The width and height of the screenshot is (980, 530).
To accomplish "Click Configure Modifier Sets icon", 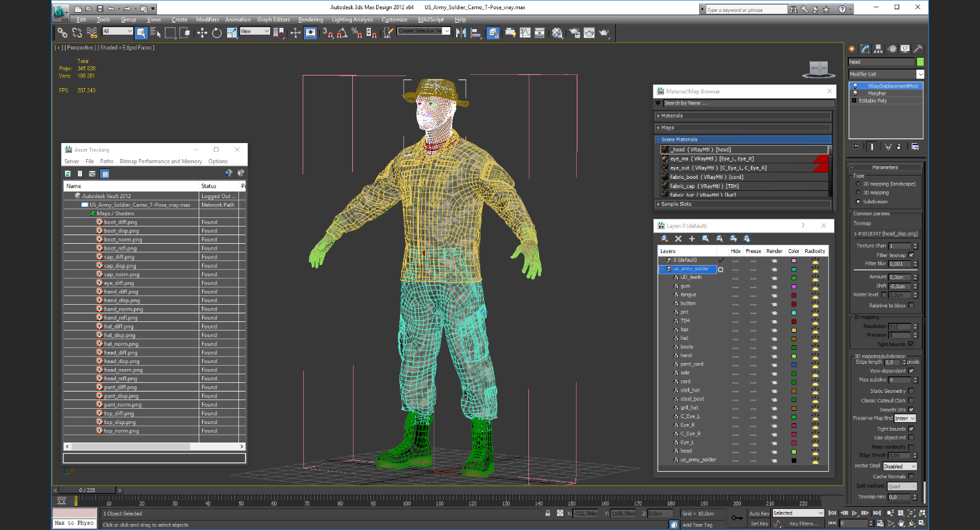I will [x=915, y=146].
